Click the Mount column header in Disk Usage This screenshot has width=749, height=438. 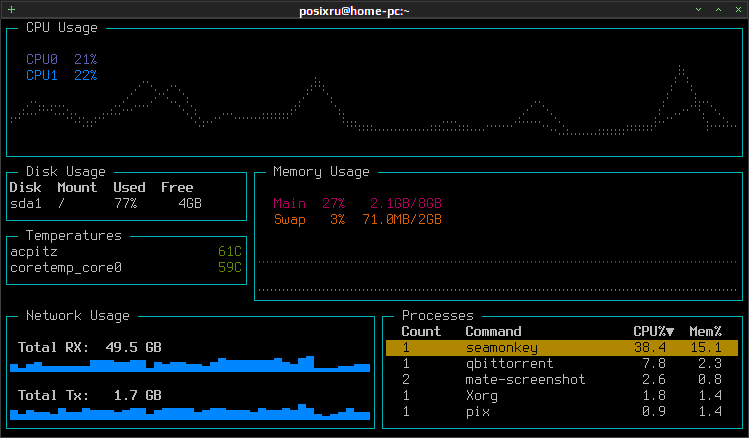[77, 187]
